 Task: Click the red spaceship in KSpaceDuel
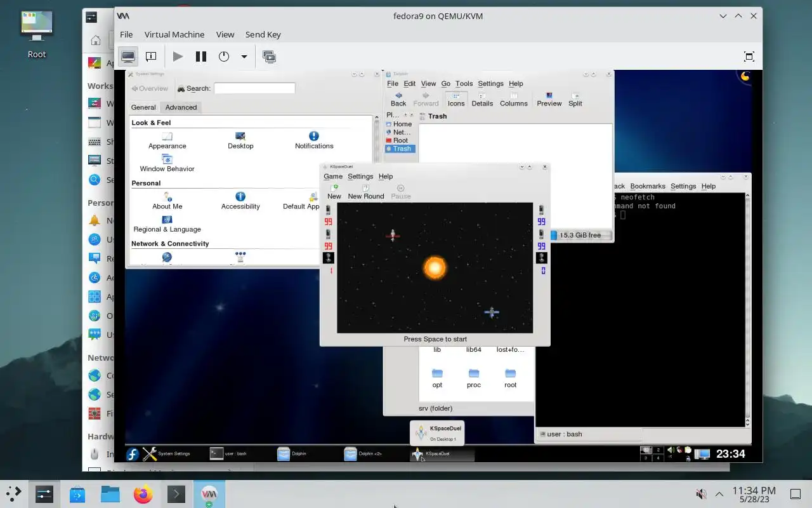[x=393, y=236]
